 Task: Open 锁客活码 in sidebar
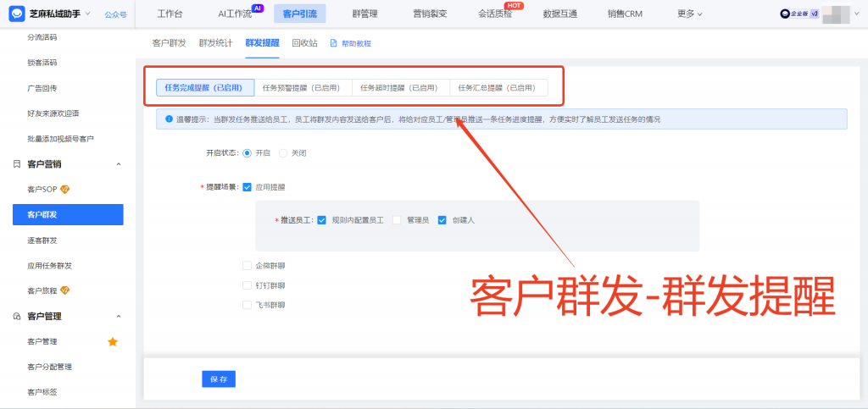click(x=42, y=63)
